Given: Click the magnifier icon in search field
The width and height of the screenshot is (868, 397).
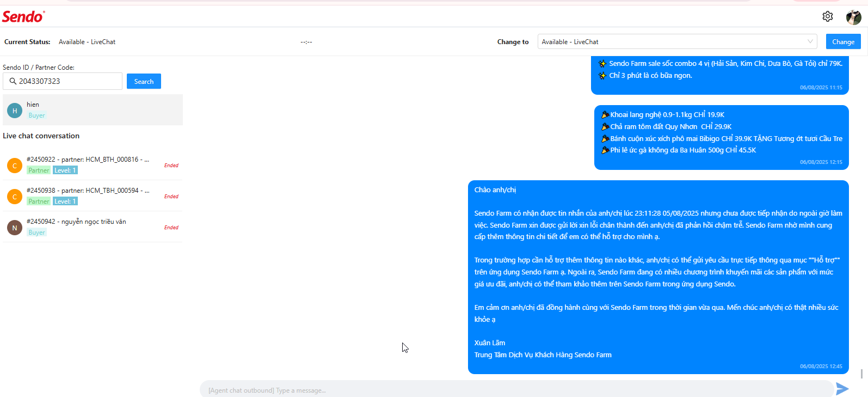Looking at the screenshot, I should [x=13, y=81].
